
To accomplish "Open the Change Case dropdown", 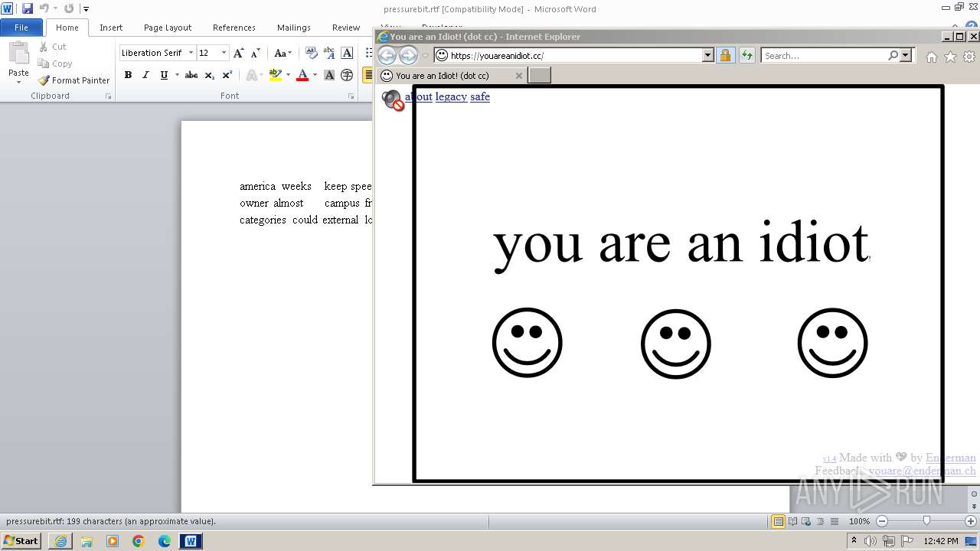I will 283,53.
